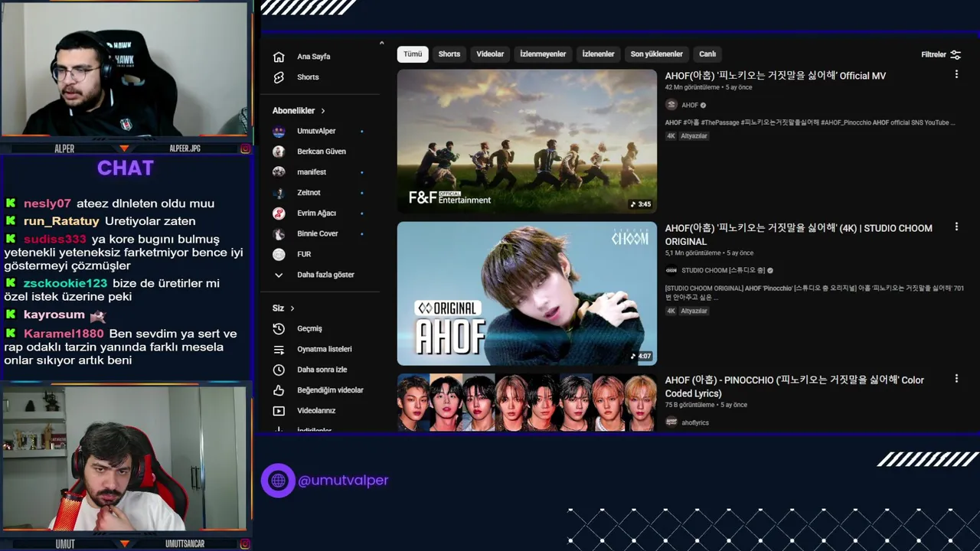The image size is (980, 551).
Task: Open AHOF channel avatar under Official MV
Action: tap(671, 105)
